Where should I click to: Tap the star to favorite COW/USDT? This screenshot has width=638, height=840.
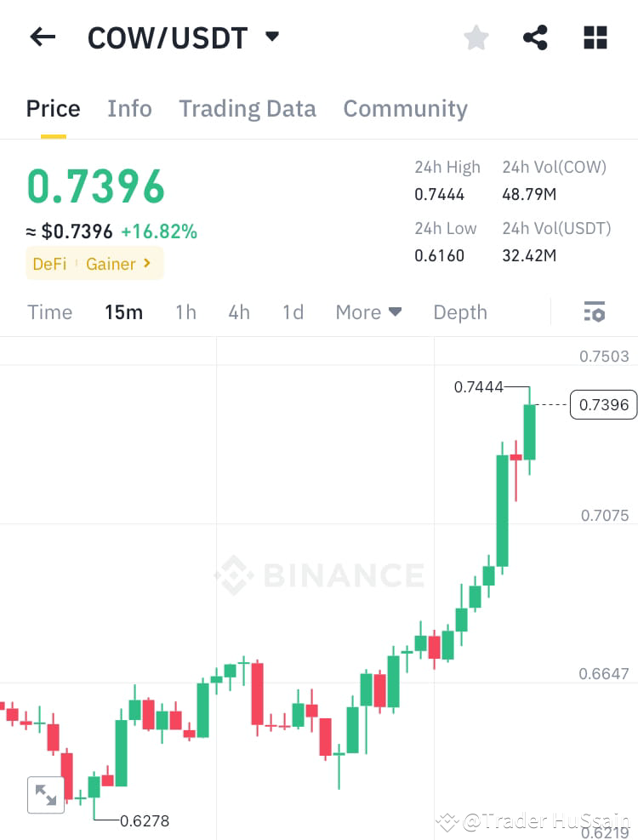click(x=476, y=37)
